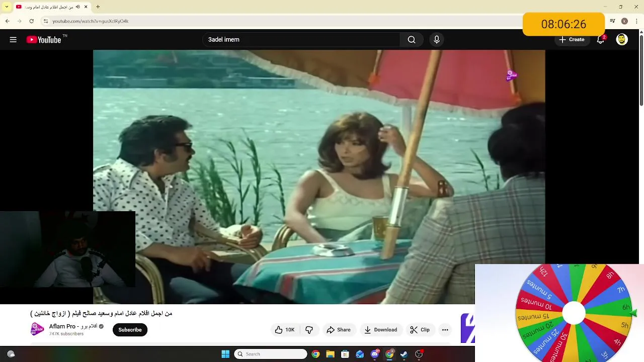
Task: Close the YouTube browser tab
Action: 86,7
